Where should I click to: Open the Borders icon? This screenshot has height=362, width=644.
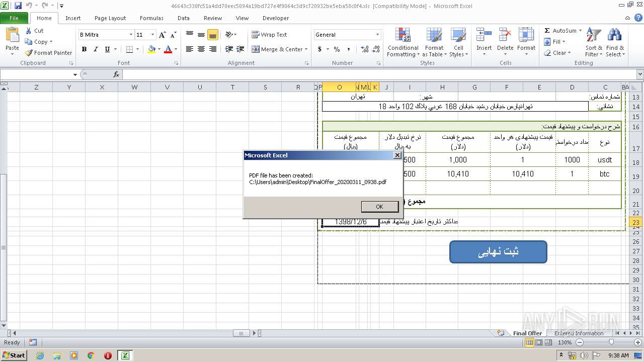pyautogui.click(x=130, y=49)
